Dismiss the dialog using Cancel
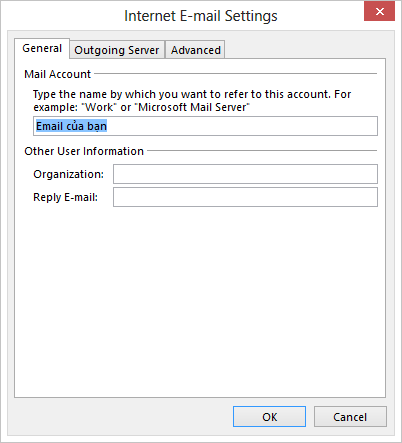 [x=350, y=417]
